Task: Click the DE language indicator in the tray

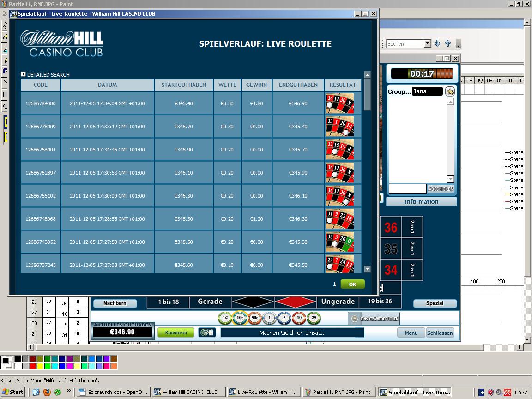Action: (x=481, y=392)
